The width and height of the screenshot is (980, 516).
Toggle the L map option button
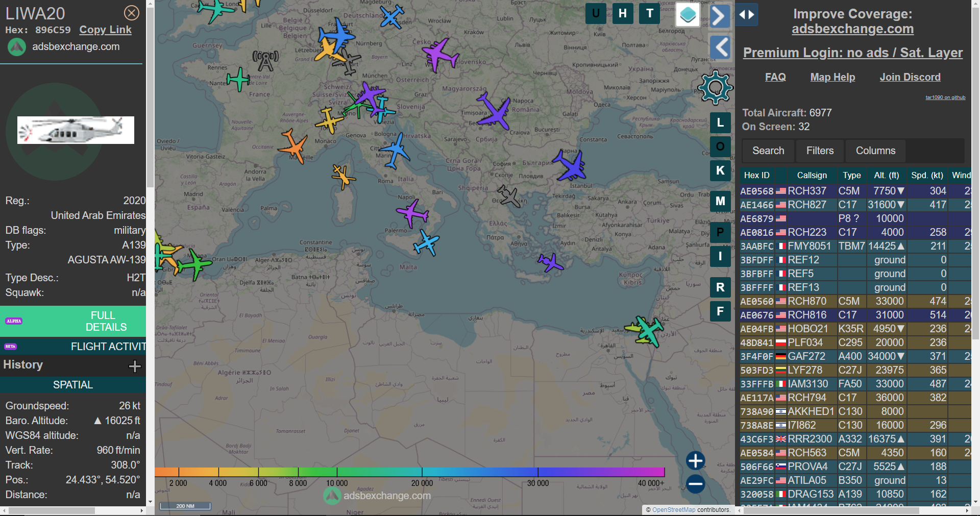tap(720, 122)
